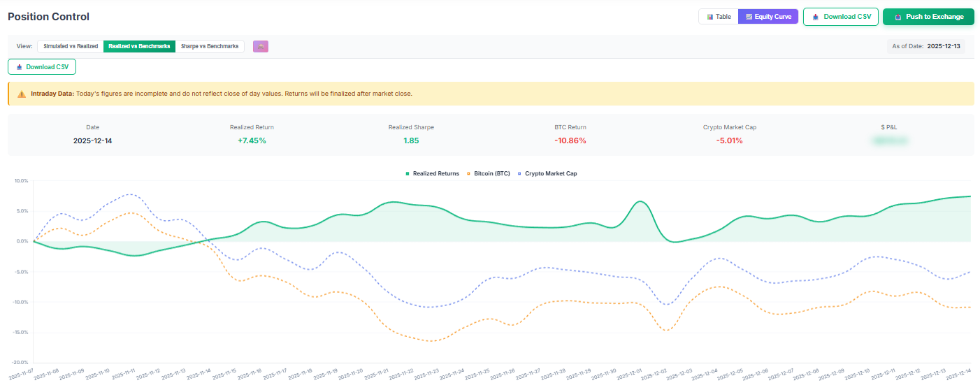Open the As of Date 2025-12-13 field
980x383 pixels.
click(x=926, y=46)
